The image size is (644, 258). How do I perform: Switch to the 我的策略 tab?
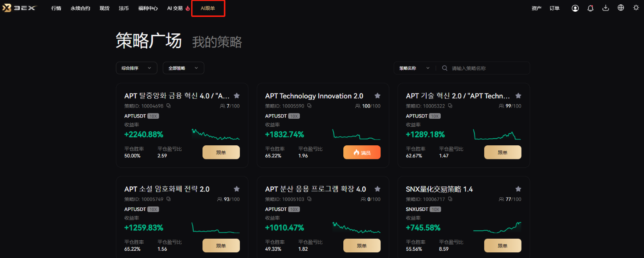(x=217, y=42)
